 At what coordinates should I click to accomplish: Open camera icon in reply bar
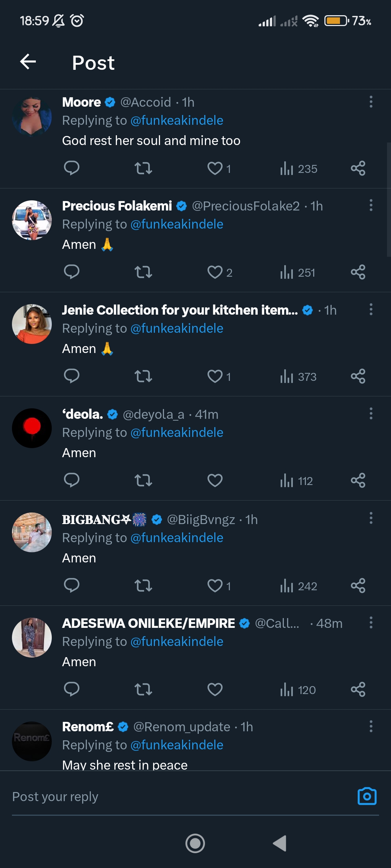coord(367,796)
